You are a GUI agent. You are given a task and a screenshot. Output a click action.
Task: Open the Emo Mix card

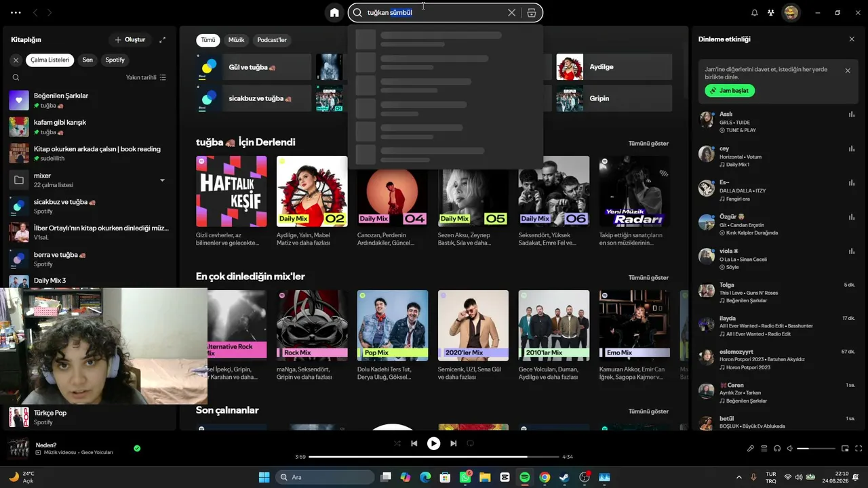634,335
